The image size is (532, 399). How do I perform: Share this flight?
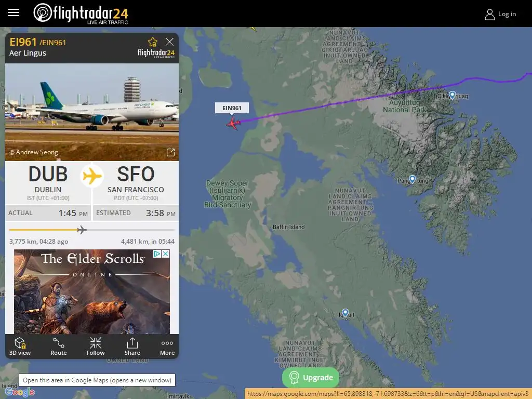132,346
